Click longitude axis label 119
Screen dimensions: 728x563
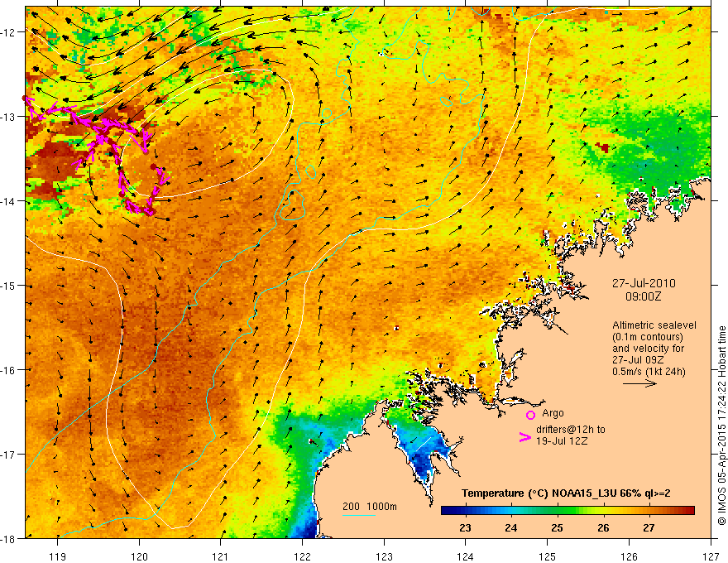(x=58, y=556)
